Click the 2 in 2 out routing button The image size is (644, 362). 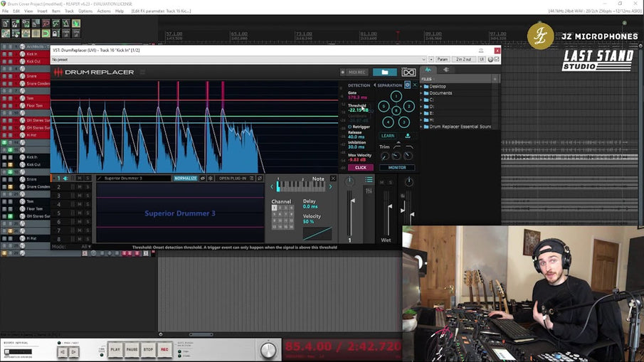click(x=464, y=60)
